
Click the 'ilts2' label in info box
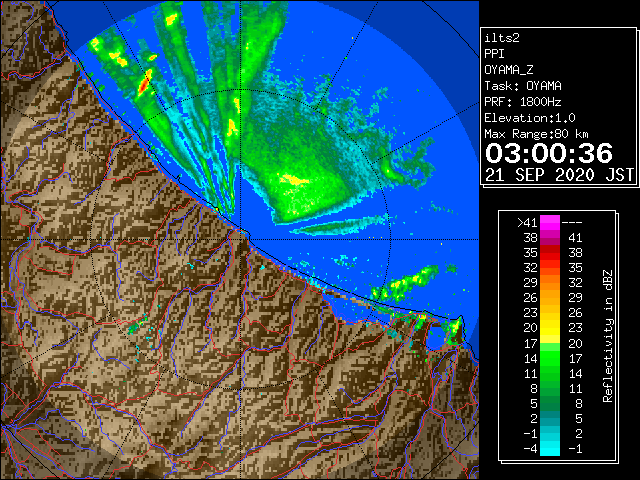(502, 38)
